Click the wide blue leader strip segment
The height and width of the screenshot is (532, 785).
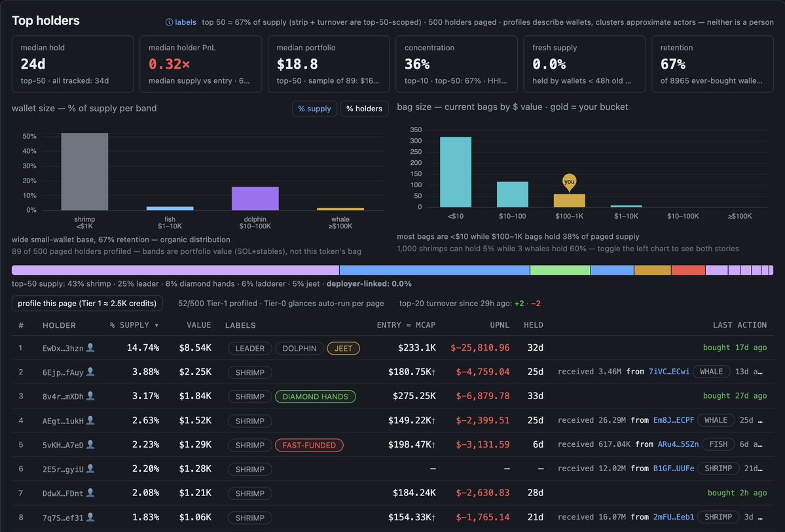coord(435,270)
